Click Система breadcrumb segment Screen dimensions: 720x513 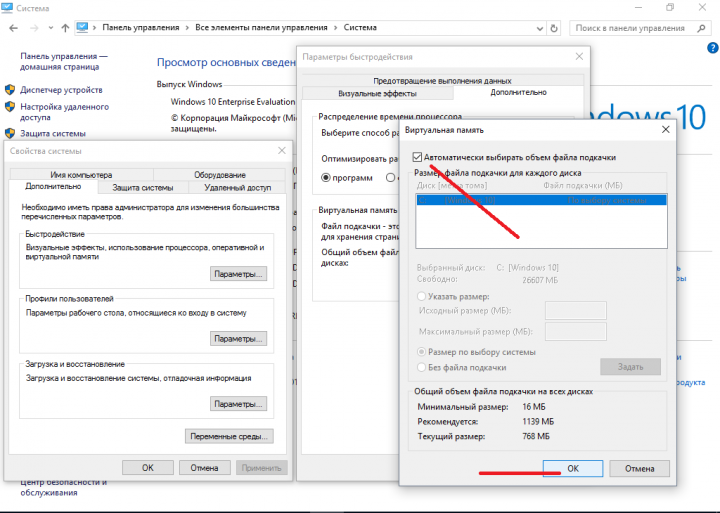(x=360, y=28)
